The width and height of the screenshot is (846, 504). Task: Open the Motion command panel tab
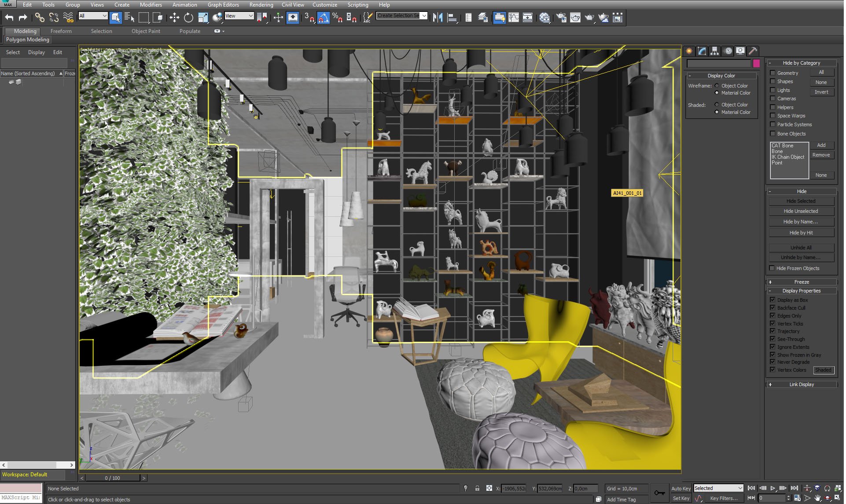[x=728, y=51]
